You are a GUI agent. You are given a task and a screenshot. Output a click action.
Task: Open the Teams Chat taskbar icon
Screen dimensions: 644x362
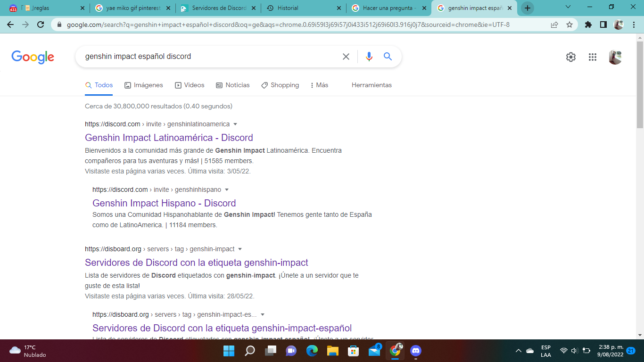pyautogui.click(x=291, y=351)
